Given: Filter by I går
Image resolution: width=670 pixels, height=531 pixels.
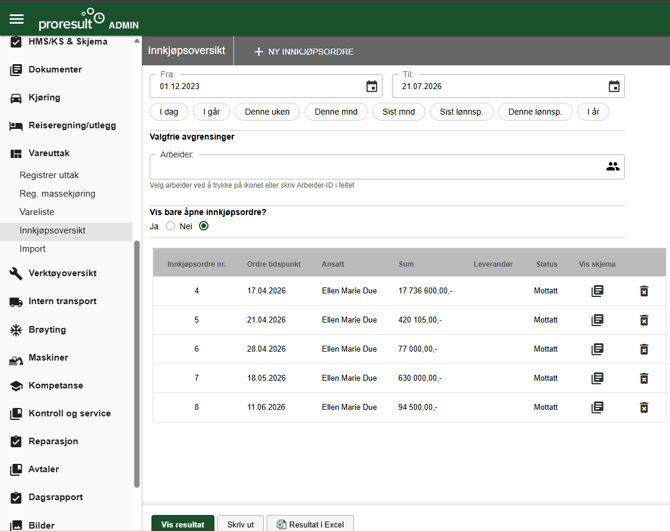Looking at the screenshot, I should [x=212, y=112].
